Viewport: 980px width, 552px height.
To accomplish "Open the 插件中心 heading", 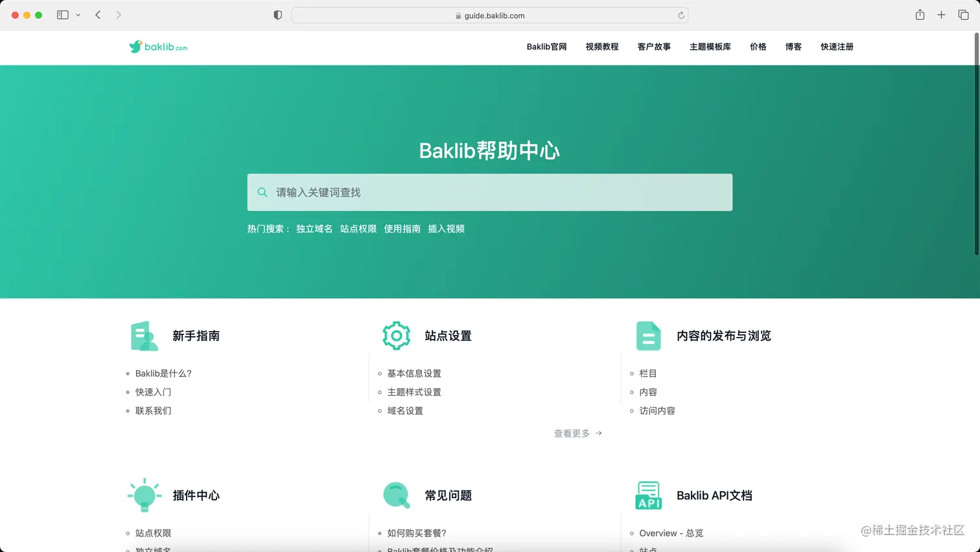I will click(196, 495).
